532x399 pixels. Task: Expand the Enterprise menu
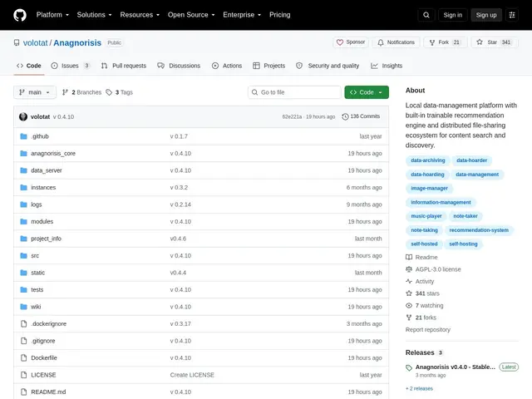242,15
